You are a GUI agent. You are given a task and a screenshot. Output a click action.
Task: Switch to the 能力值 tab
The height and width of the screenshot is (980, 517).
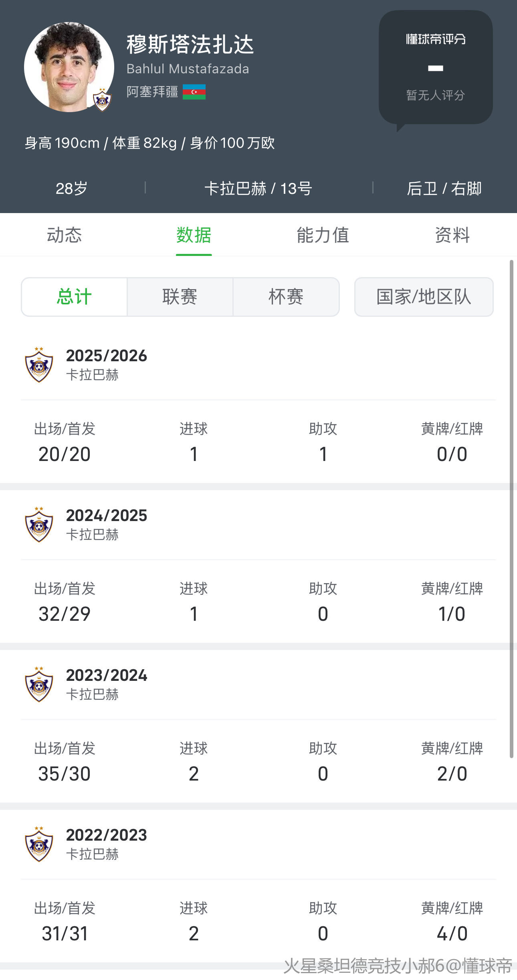(323, 235)
